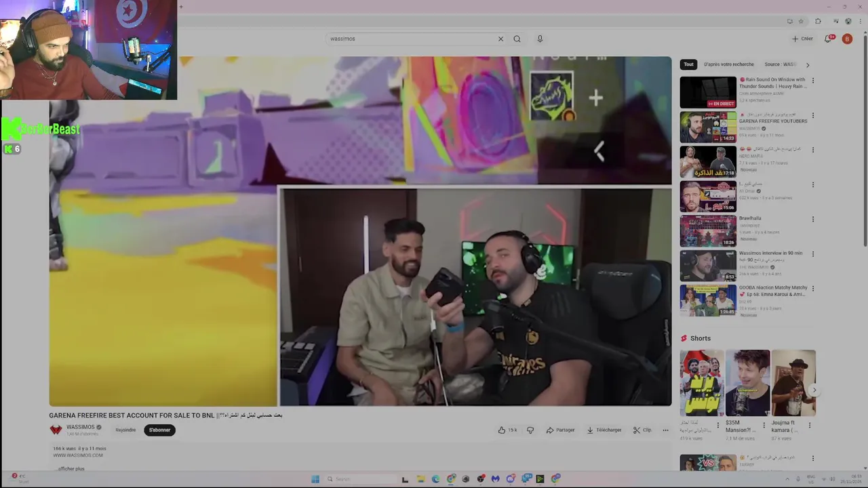Share video via Partager button

coord(560,430)
